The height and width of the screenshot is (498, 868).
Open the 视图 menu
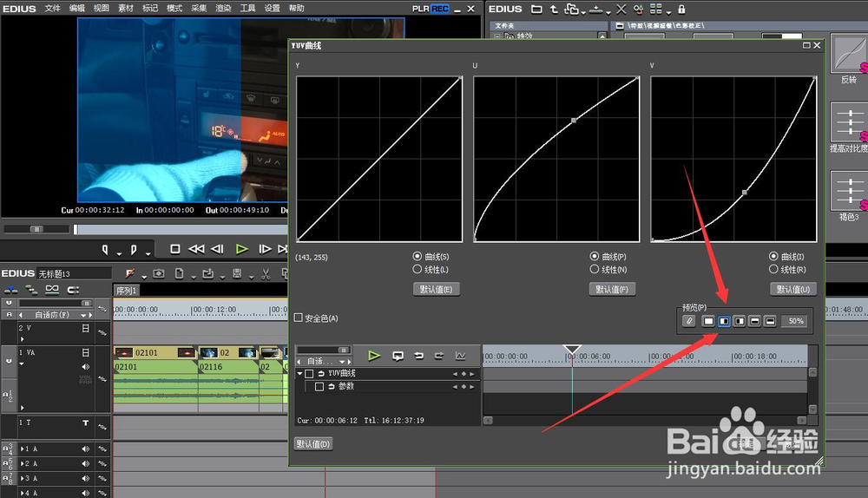coord(102,9)
